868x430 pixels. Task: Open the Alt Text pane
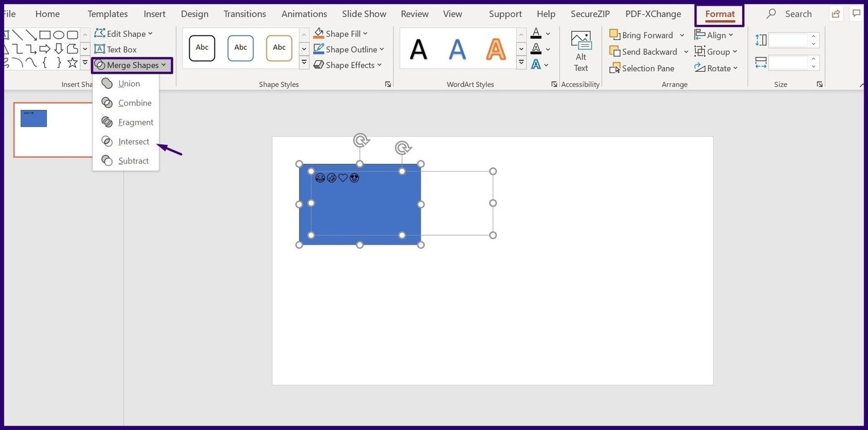point(581,52)
